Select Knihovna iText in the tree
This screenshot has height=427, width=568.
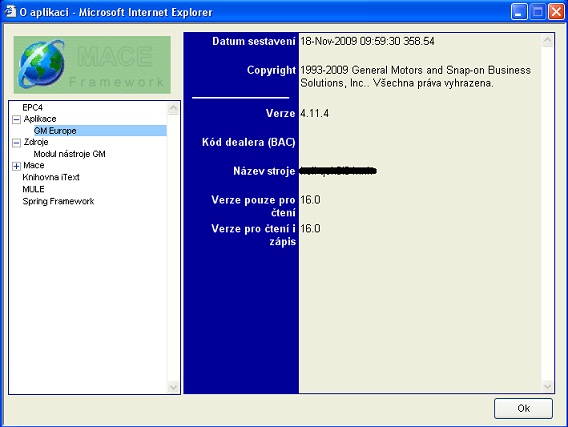click(x=51, y=177)
